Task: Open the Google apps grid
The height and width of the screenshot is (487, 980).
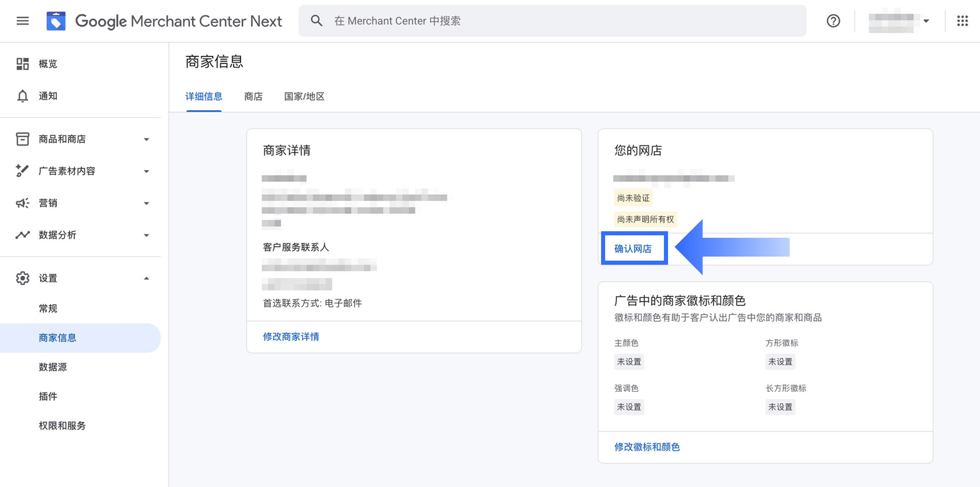Action: pyautogui.click(x=962, y=21)
